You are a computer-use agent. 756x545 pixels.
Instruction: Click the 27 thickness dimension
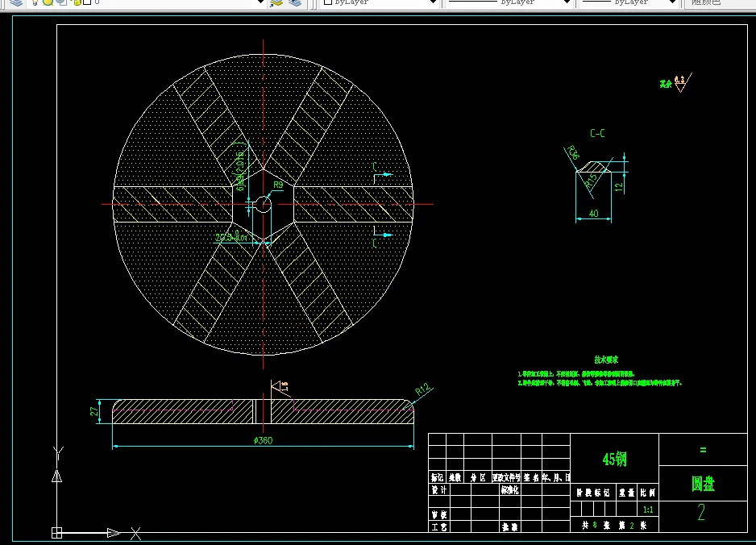[x=94, y=411]
